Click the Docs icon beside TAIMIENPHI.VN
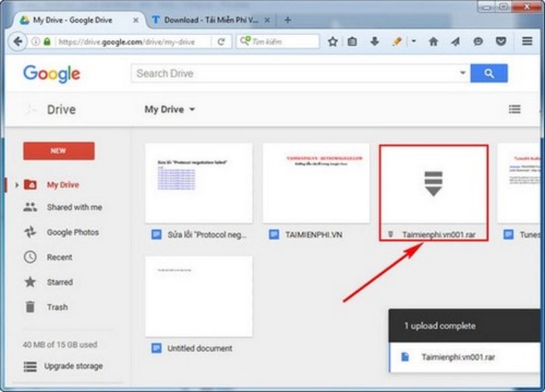 [x=274, y=235]
